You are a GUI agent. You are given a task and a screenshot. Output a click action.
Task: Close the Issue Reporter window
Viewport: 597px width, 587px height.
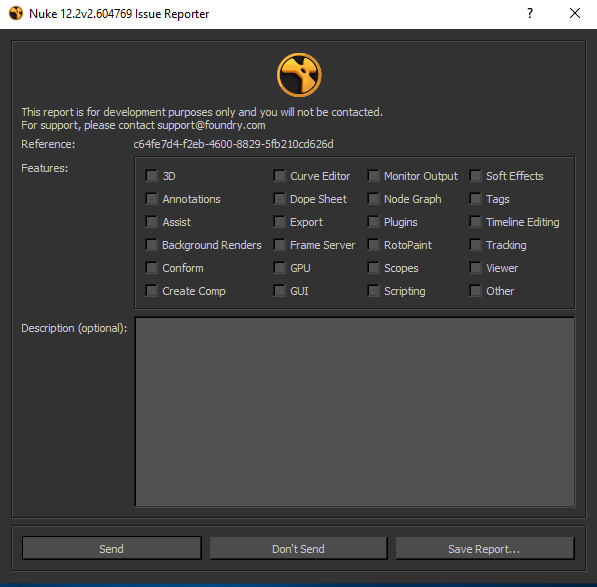(x=575, y=13)
